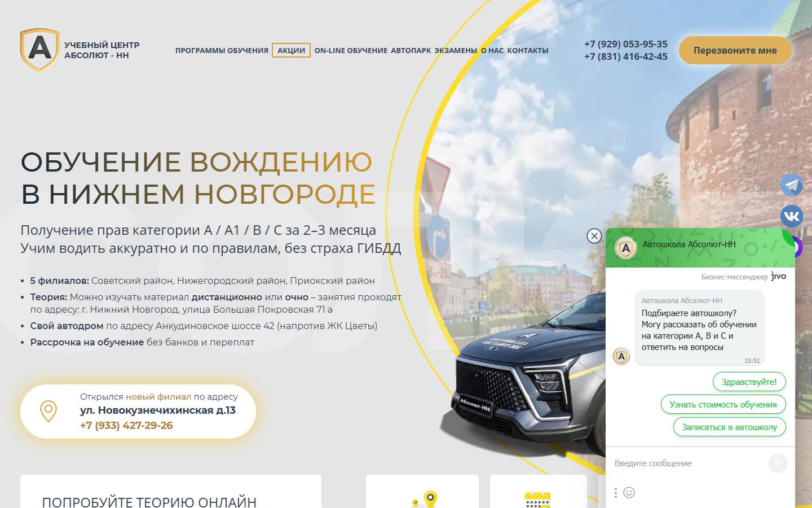Click the Автошкола Абсолют-НН chat header avatar
Image resolution: width=812 pixels, height=508 pixels.
coord(625,248)
